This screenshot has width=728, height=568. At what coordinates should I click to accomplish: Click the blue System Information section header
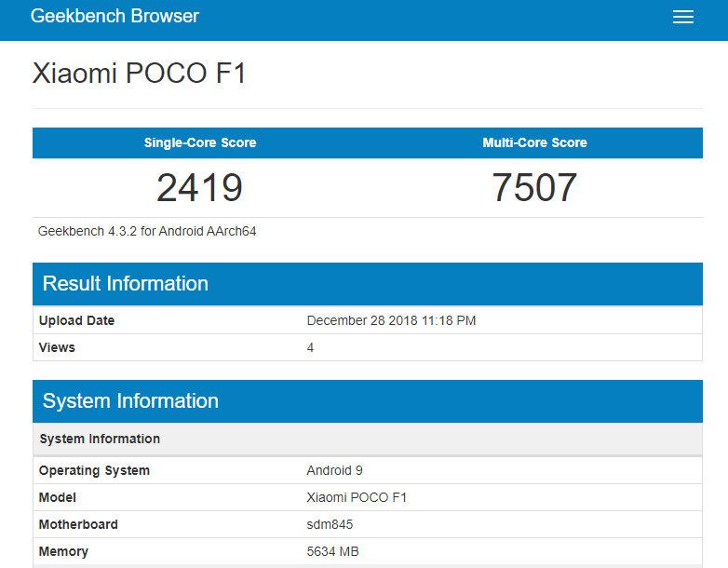click(367, 401)
